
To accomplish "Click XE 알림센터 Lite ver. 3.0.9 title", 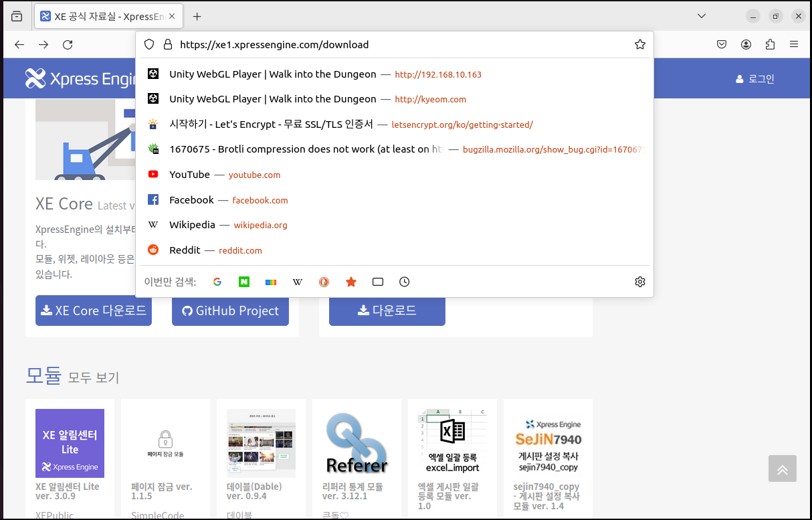I will point(68,491).
